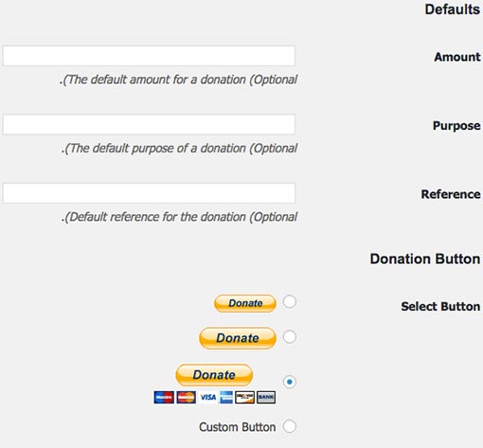
Task: Click the Amount input field
Action: (x=149, y=56)
